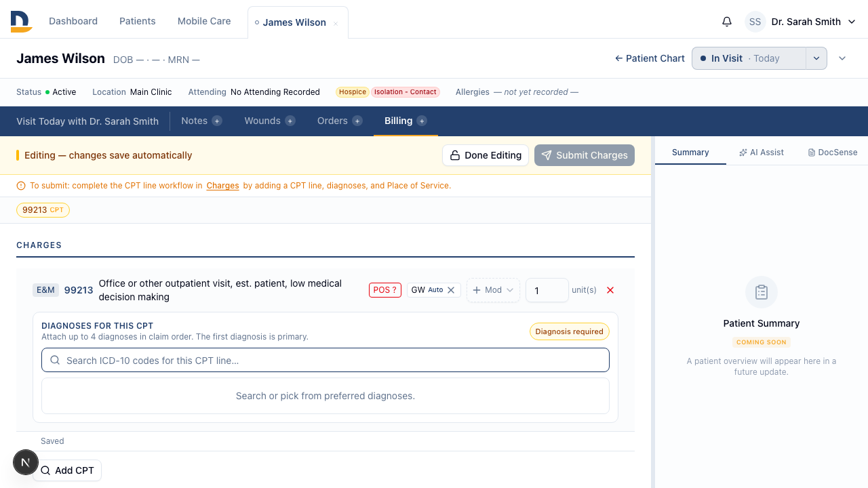Delete the 99213 charge line
This screenshot has width=868, height=488.
[610, 290]
